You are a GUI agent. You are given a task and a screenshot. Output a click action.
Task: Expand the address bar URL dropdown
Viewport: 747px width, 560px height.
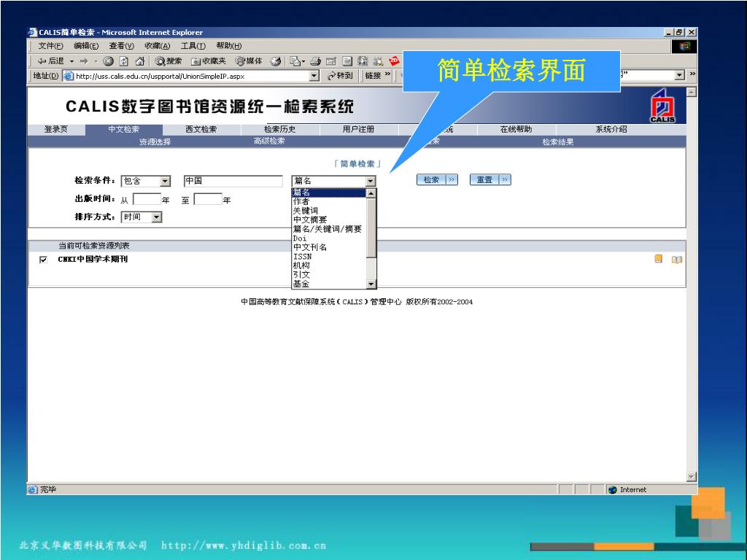[314, 76]
